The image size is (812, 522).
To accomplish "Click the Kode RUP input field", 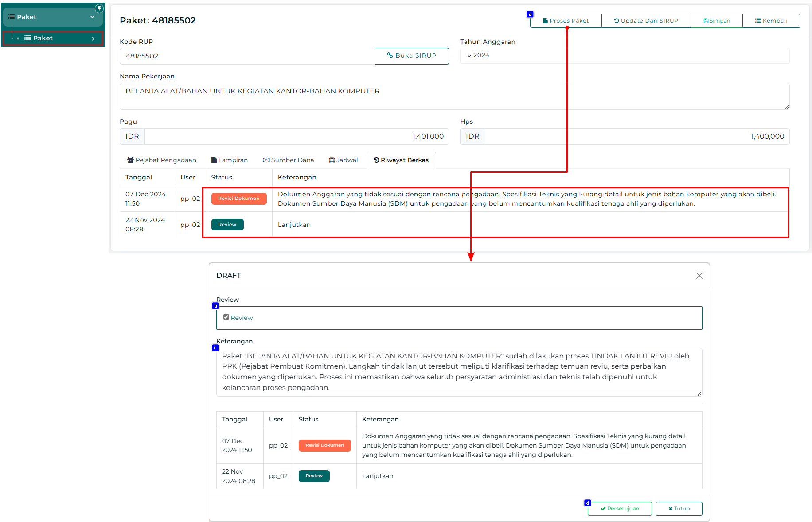I will pyautogui.click(x=246, y=56).
